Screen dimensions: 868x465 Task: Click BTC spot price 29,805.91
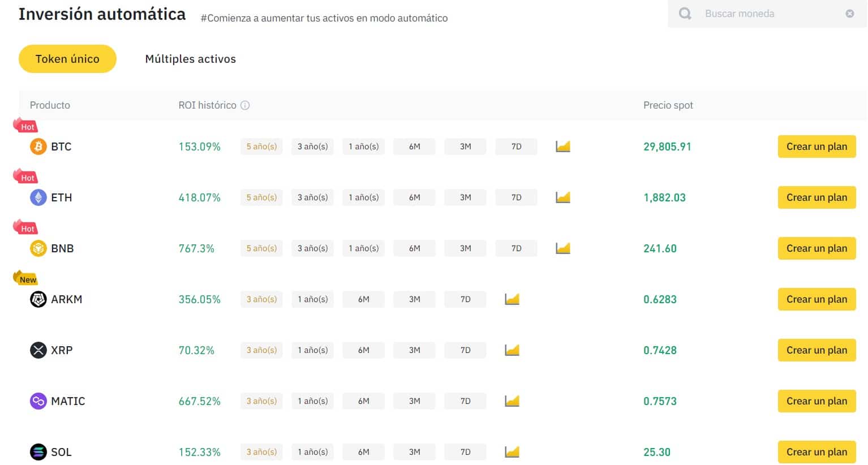(667, 147)
